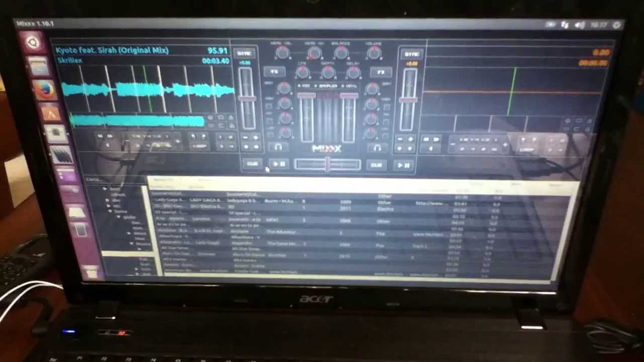Click the library search field
This screenshot has width=644, height=362.
tap(115, 179)
